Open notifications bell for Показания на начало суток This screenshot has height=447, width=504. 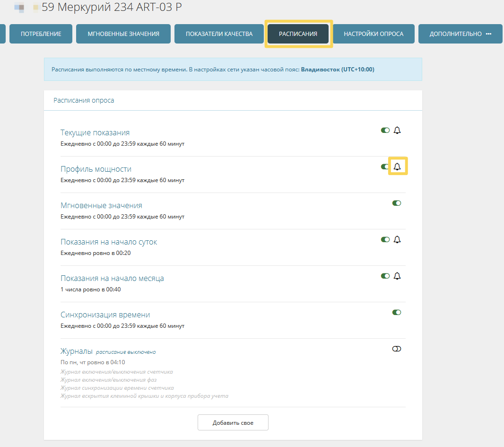[397, 239]
